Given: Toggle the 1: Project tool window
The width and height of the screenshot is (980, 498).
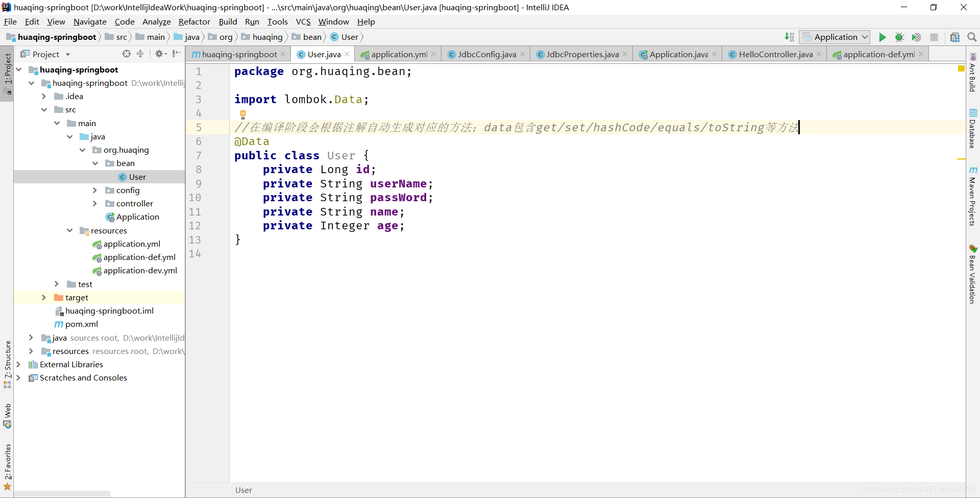Looking at the screenshot, I should click(x=7, y=74).
